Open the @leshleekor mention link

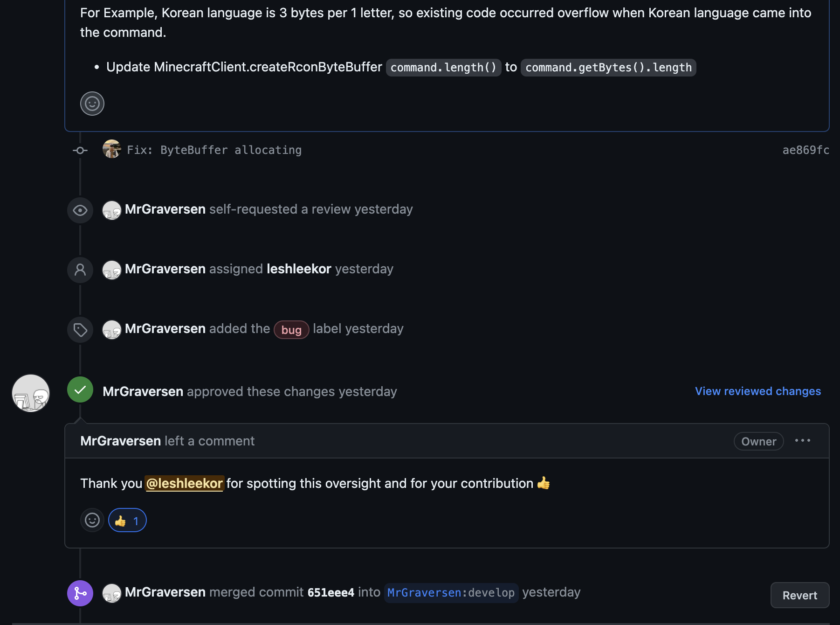[x=185, y=484]
